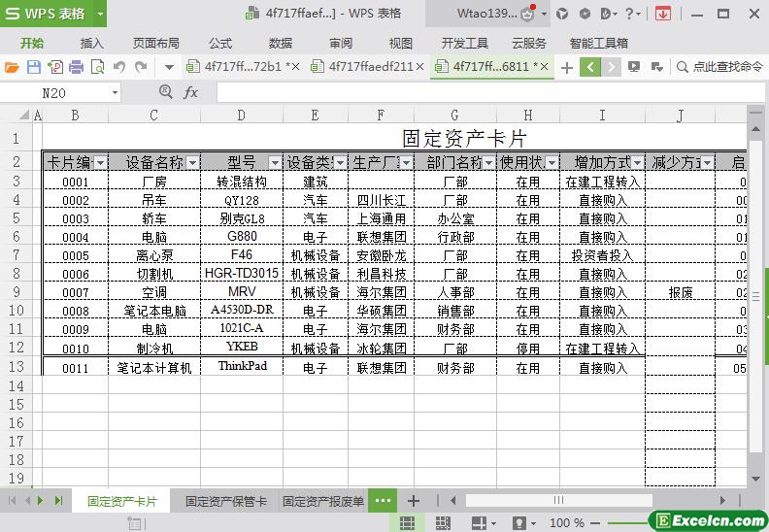The height and width of the screenshot is (532, 769).
Task: Open the 页面布局 ribbon tab
Action: [156, 43]
